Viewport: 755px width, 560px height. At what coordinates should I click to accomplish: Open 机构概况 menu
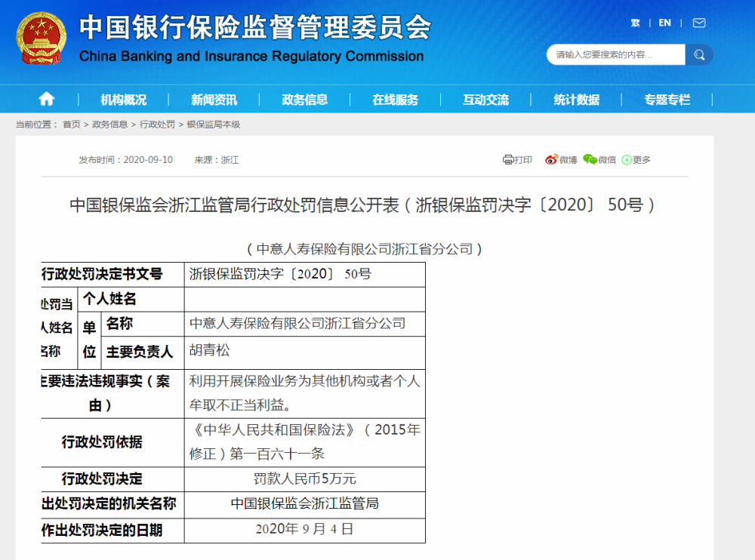click(x=123, y=100)
